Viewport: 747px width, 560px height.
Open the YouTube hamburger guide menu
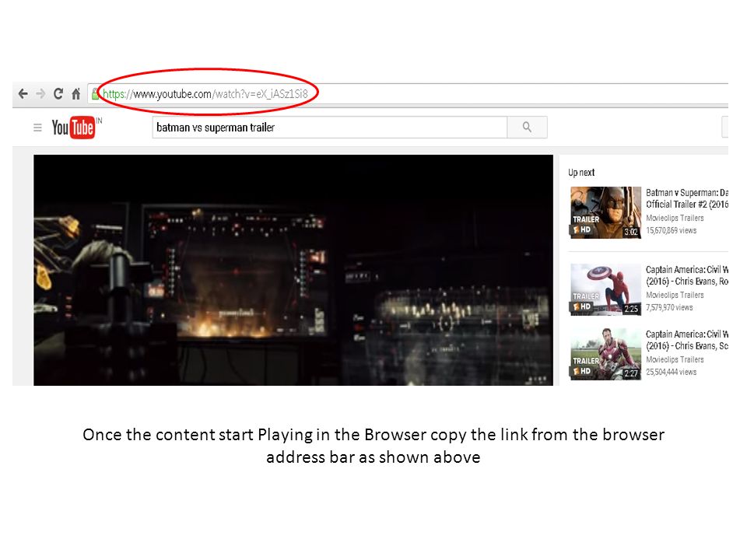pyautogui.click(x=37, y=128)
